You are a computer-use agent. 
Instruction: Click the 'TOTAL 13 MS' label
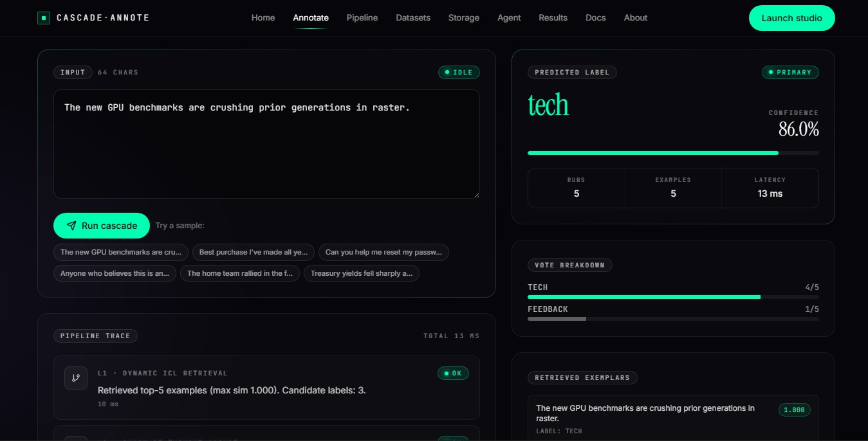451,336
